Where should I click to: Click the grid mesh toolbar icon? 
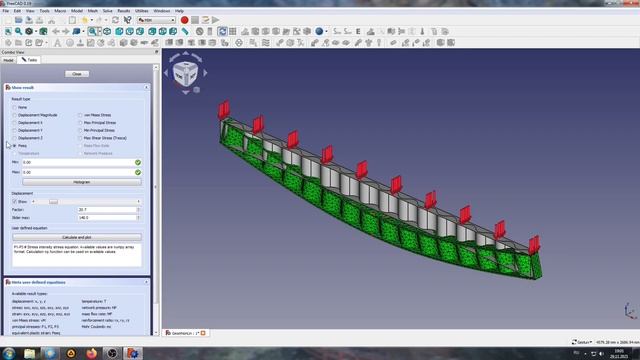click(x=233, y=31)
